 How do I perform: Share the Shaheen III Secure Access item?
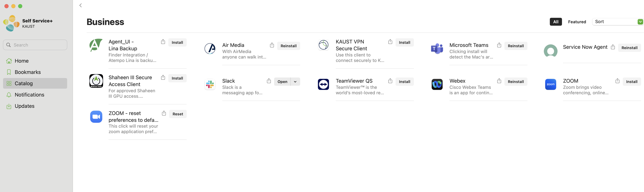tap(163, 78)
